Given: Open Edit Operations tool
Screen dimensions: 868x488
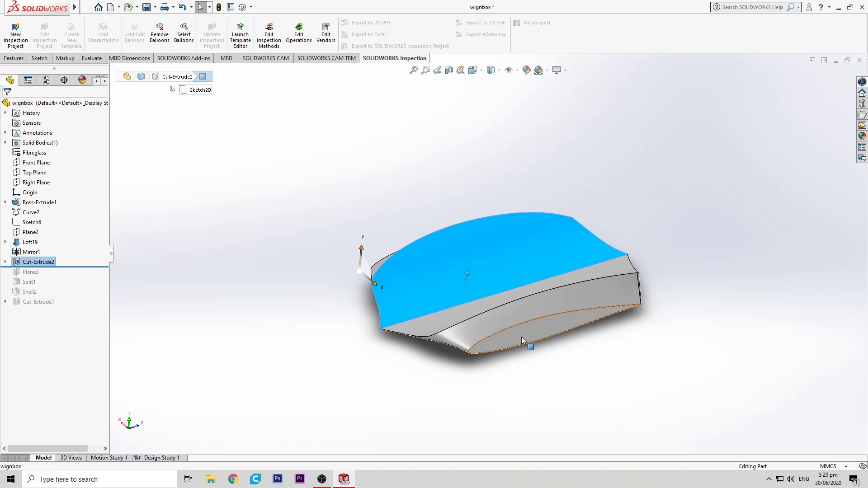Looking at the screenshot, I should 299,33.
